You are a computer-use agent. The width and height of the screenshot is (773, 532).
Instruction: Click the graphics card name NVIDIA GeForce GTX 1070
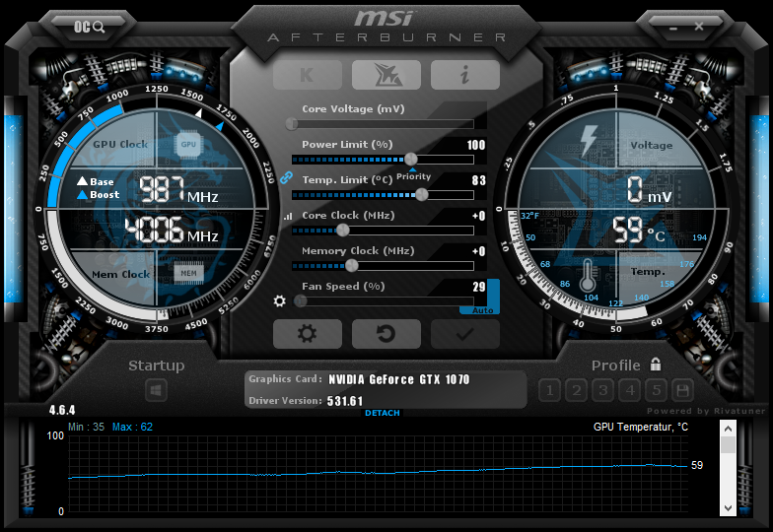[x=398, y=379]
